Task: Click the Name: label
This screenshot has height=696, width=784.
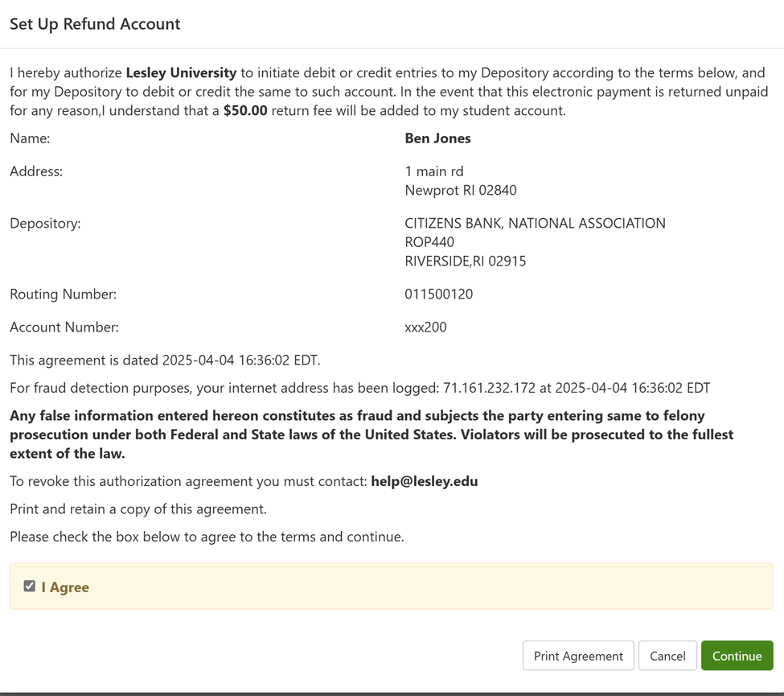Action: 30,138
